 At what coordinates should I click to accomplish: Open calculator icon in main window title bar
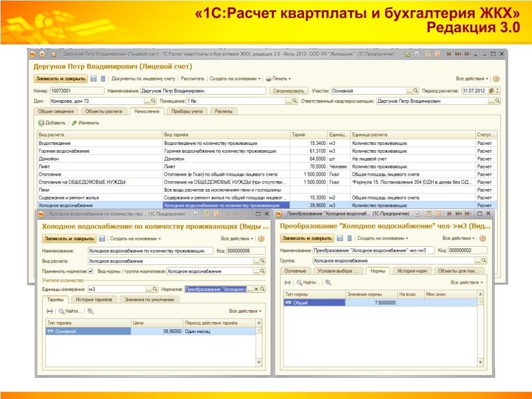pos(429,54)
